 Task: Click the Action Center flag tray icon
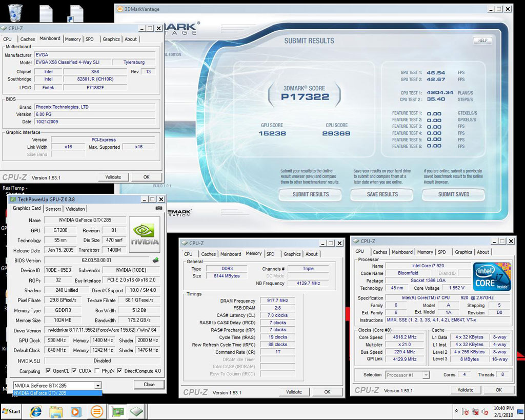(465, 411)
